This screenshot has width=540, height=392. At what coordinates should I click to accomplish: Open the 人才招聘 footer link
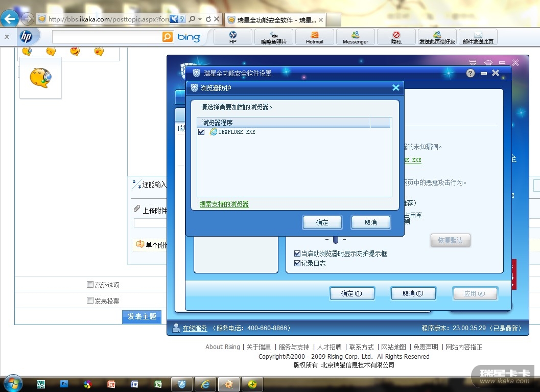(329, 347)
